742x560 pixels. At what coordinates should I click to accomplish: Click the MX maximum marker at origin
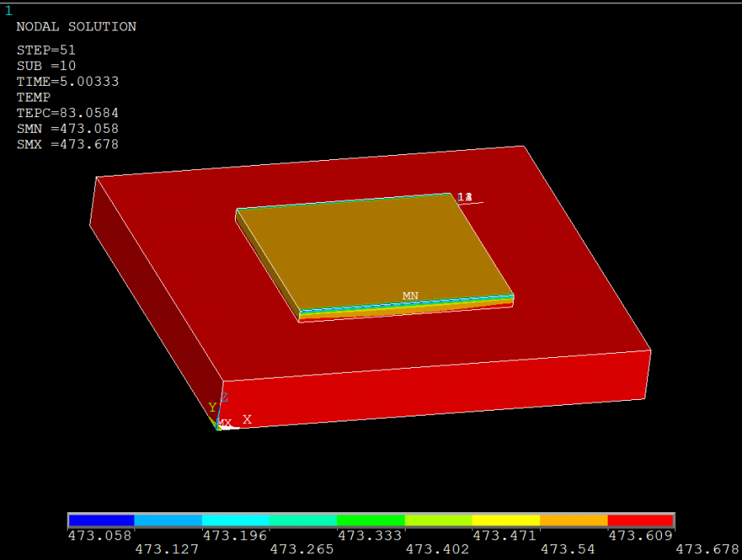pyautogui.click(x=224, y=423)
